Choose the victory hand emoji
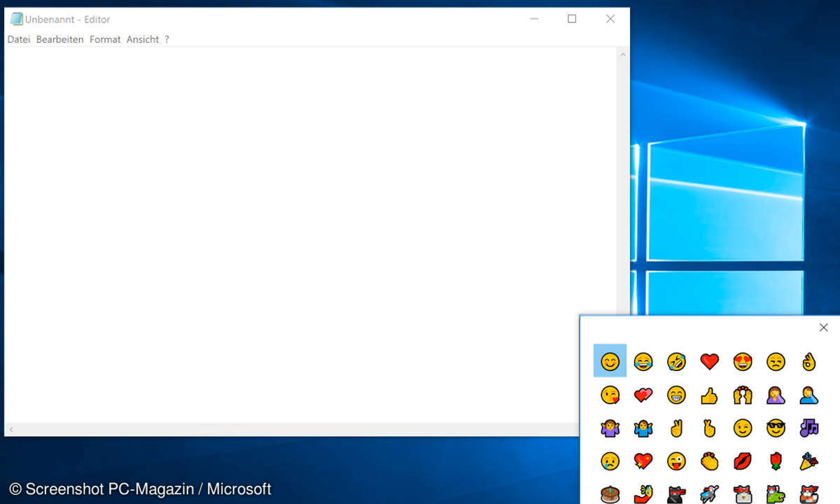The image size is (840, 504). (676, 428)
